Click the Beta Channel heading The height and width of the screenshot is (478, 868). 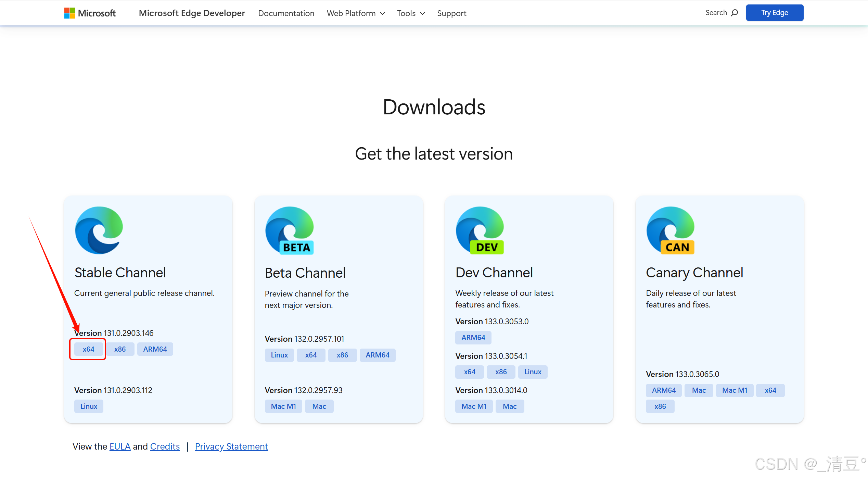click(x=305, y=273)
